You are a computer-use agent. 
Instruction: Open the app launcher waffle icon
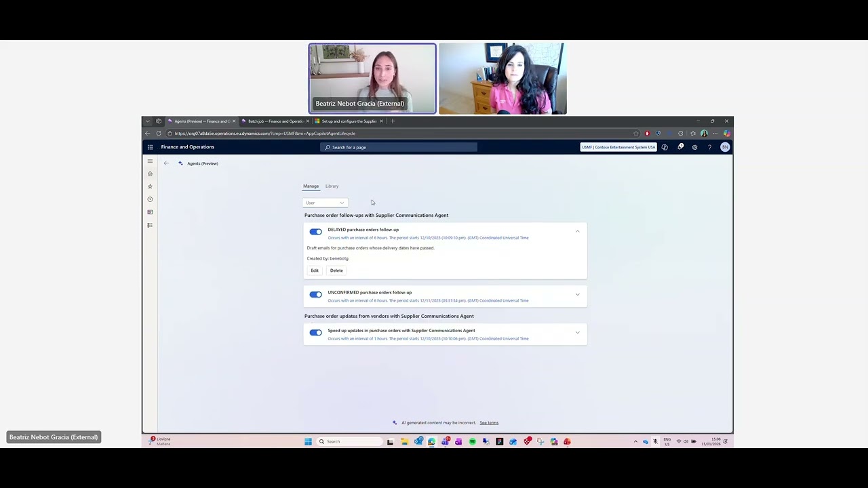coord(150,147)
